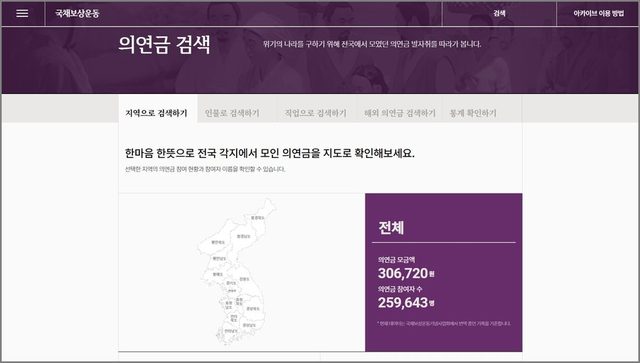Switch to 인물로 검색하기 tab
Image resolution: width=640 pixels, height=363 pixels.
[232, 113]
